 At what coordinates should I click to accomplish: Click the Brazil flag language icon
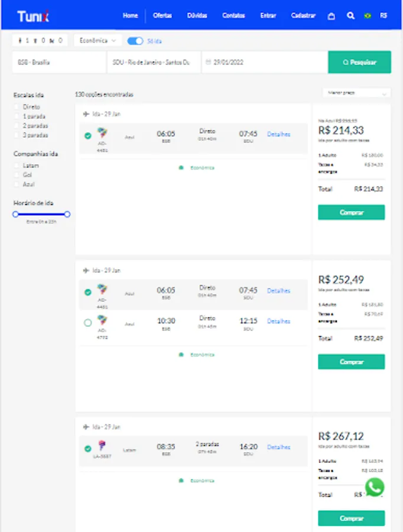(368, 16)
